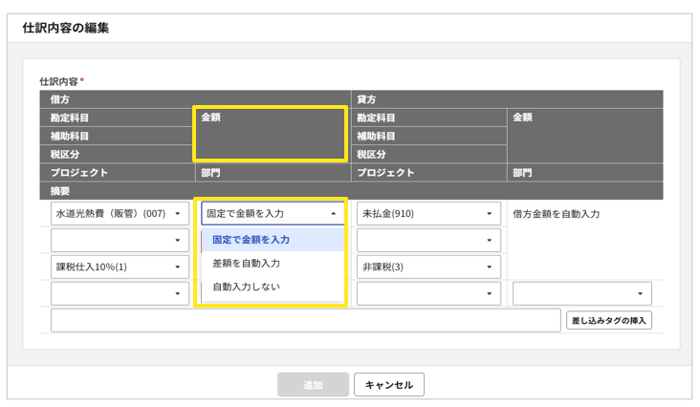Click the 追加 button
This screenshot has height=407, width=700.
coord(313,385)
